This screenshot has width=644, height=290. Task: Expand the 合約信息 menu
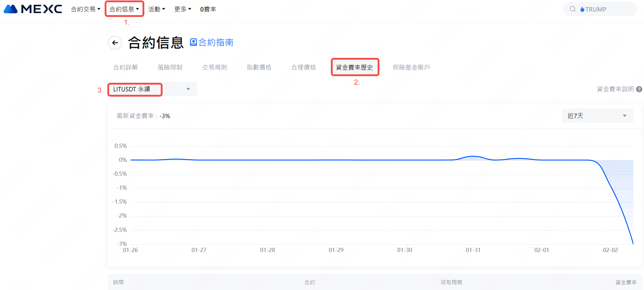[x=124, y=9]
